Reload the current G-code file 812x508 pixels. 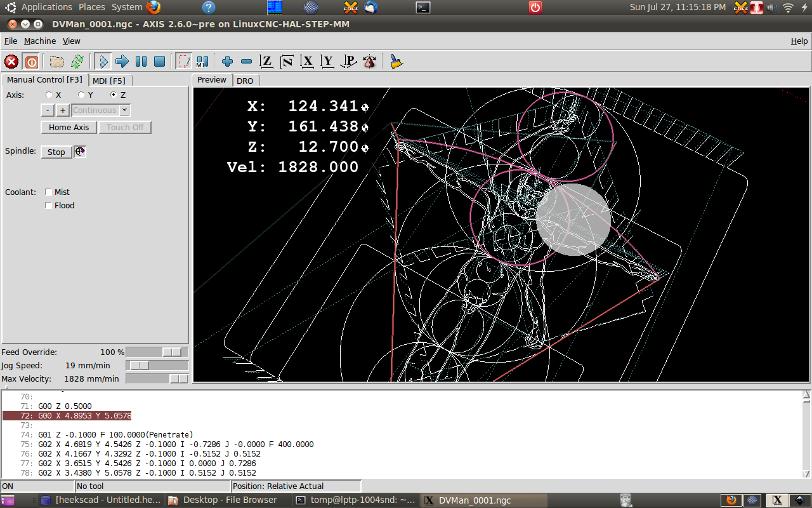tap(77, 62)
